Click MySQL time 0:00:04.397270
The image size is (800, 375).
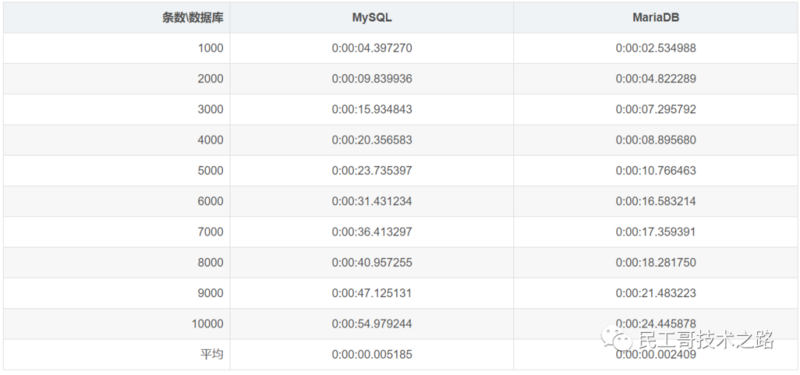pyautogui.click(x=371, y=48)
